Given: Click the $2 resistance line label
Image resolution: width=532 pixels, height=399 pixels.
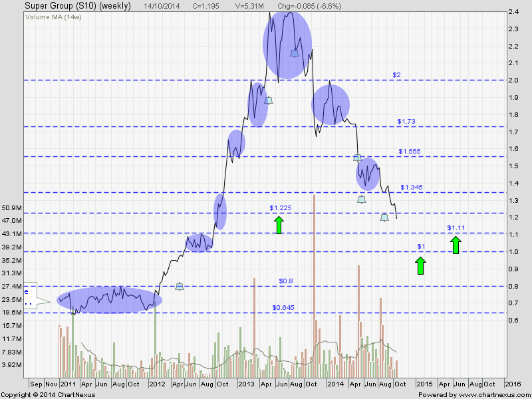Looking at the screenshot, I should tap(396, 75).
